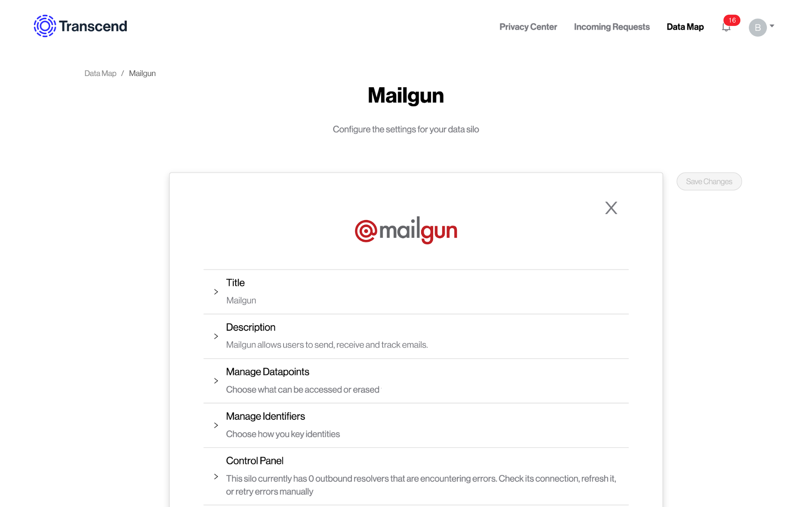The height and width of the screenshot is (507, 812).
Task: Click the Mailgun breadcrumb label
Action: (143, 73)
